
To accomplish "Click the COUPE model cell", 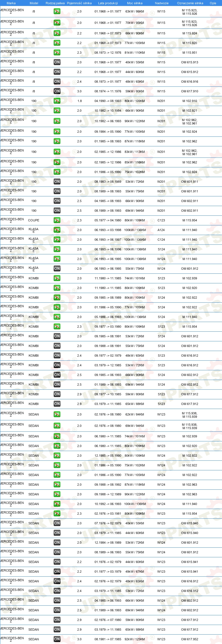I will click(x=34, y=220).
